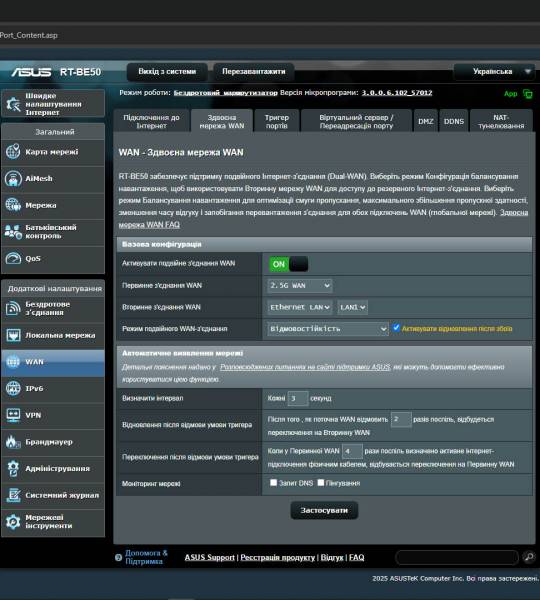Click the App text label

[x=511, y=94]
